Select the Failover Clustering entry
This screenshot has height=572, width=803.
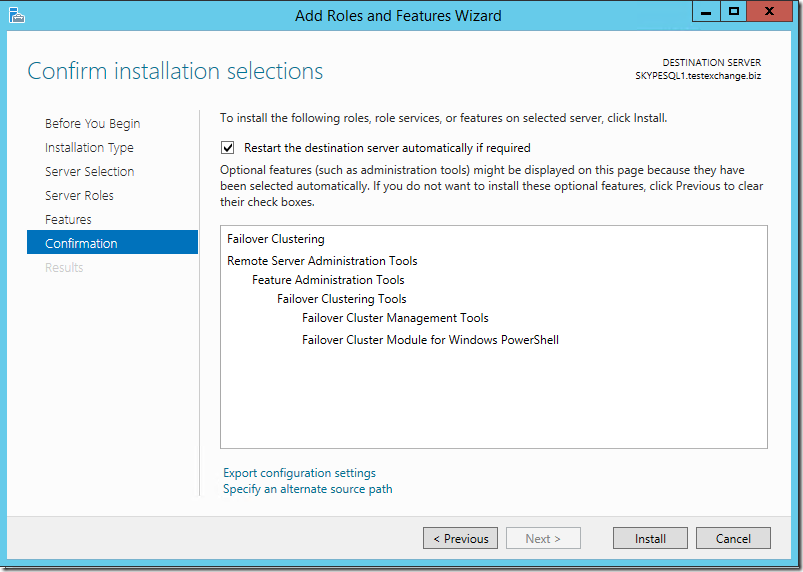pos(276,239)
